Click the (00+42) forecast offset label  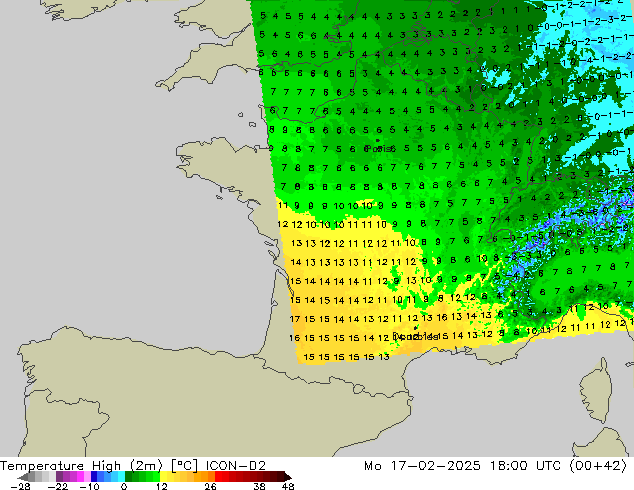click(x=598, y=466)
